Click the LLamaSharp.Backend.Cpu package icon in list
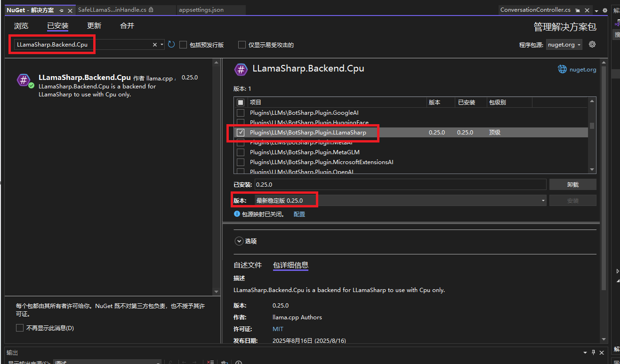 pos(24,80)
